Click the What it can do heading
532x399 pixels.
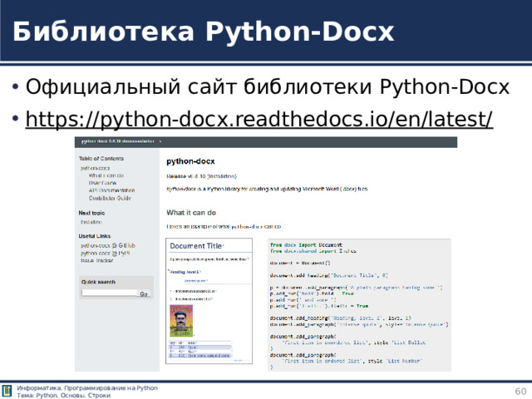(191, 213)
